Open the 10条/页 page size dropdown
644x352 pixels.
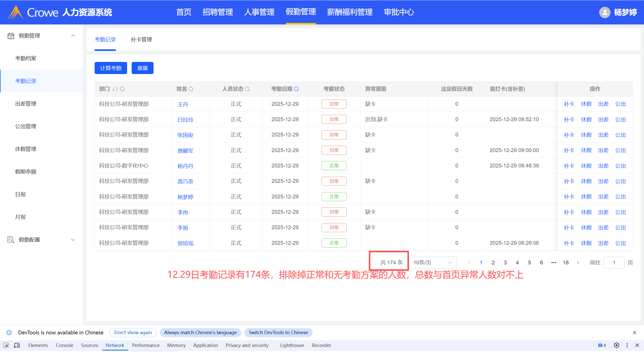pos(432,263)
